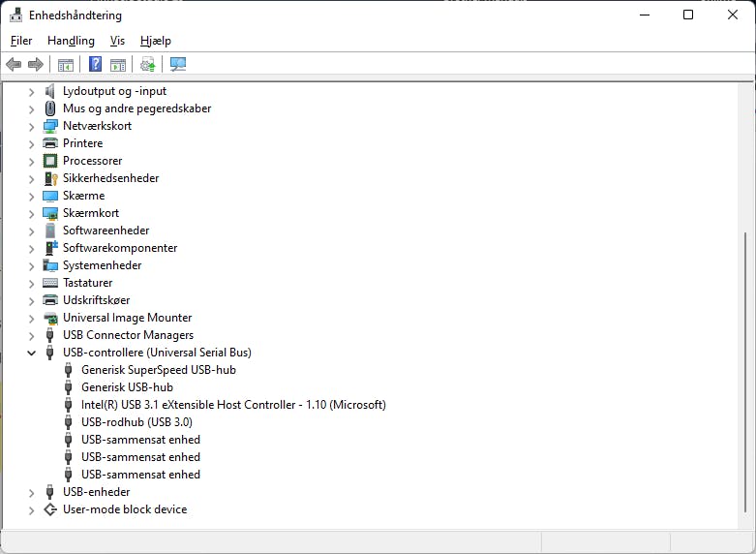Go back with the toolbar arrow
The width and height of the screenshot is (756, 554).
14,64
